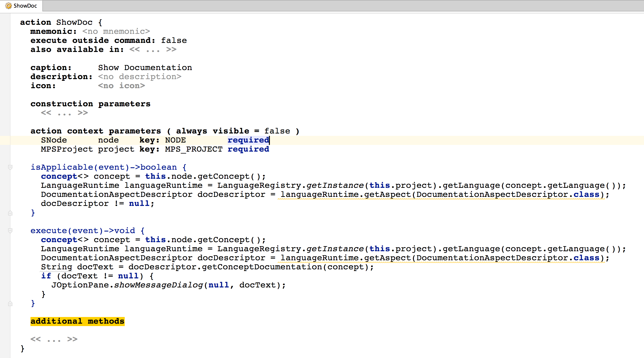Click the ShowDoc tab gear icon
This screenshot has height=358, width=644.
point(8,5)
